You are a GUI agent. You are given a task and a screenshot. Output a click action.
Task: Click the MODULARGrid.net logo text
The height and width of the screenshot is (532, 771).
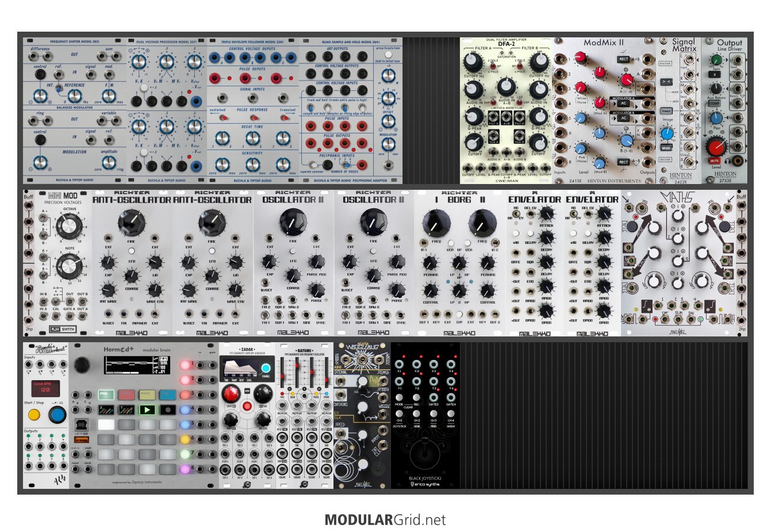pos(385,520)
